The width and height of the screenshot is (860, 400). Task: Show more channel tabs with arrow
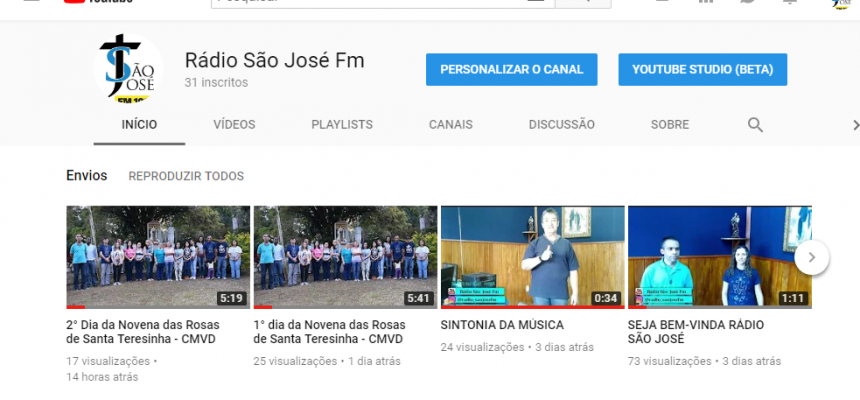(855, 125)
